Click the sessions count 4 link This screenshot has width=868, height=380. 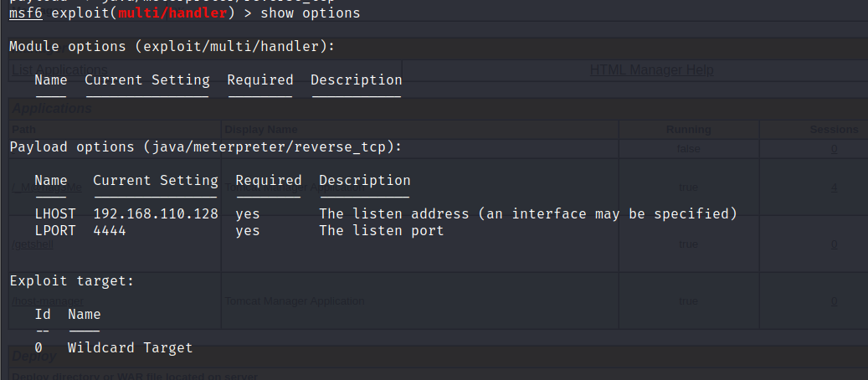[x=834, y=187]
